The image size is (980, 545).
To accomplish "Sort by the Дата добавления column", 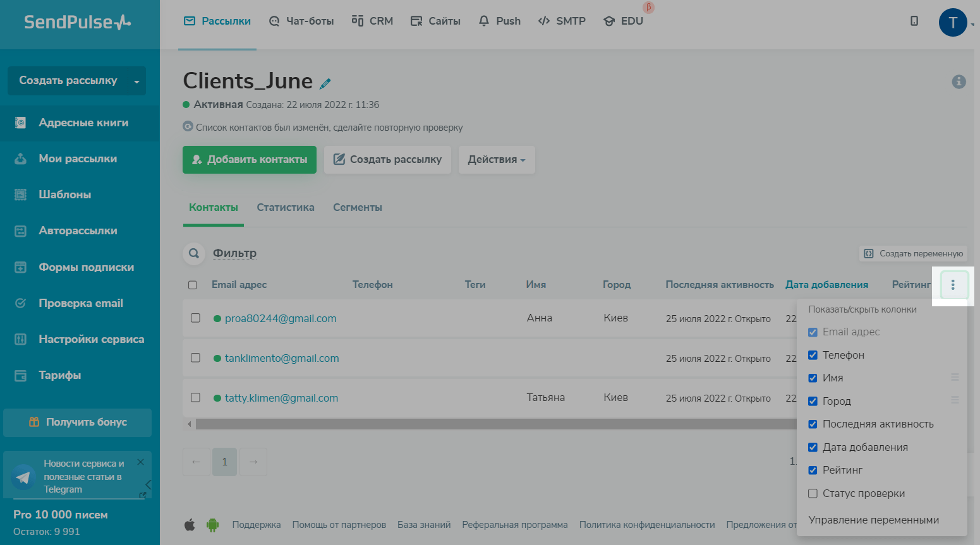I will [826, 285].
